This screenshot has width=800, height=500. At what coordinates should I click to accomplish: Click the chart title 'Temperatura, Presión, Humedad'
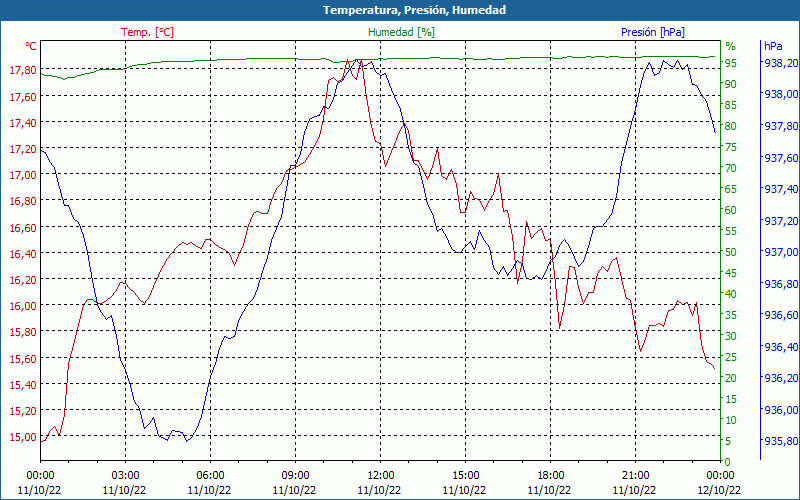pyautogui.click(x=414, y=10)
